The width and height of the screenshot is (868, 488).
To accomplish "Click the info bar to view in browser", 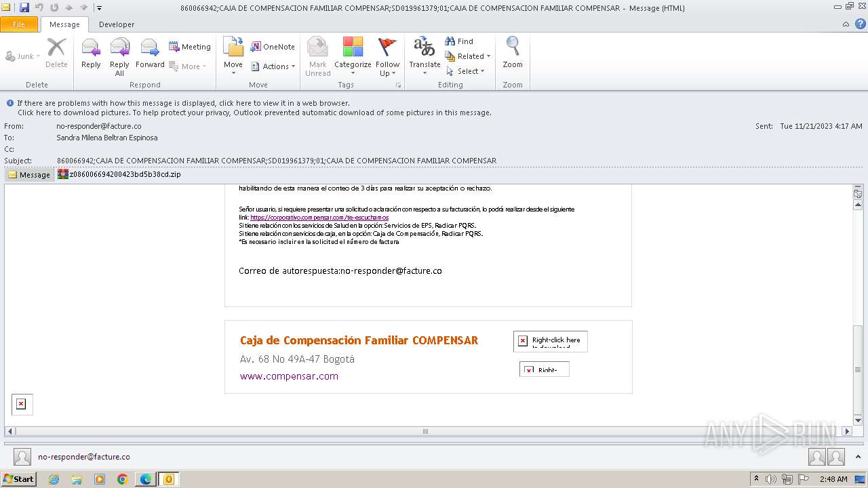I will click(x=183, y=104).
